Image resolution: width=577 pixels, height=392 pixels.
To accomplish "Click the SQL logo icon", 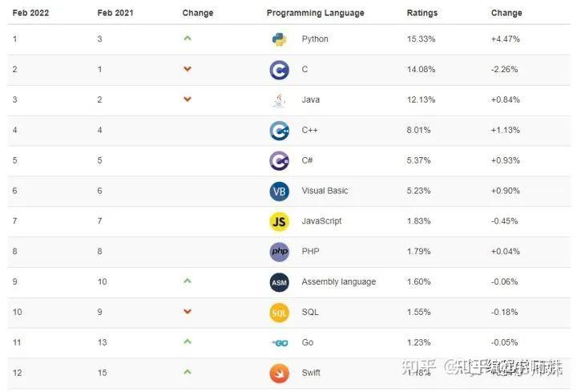I will tap(279, 313).
